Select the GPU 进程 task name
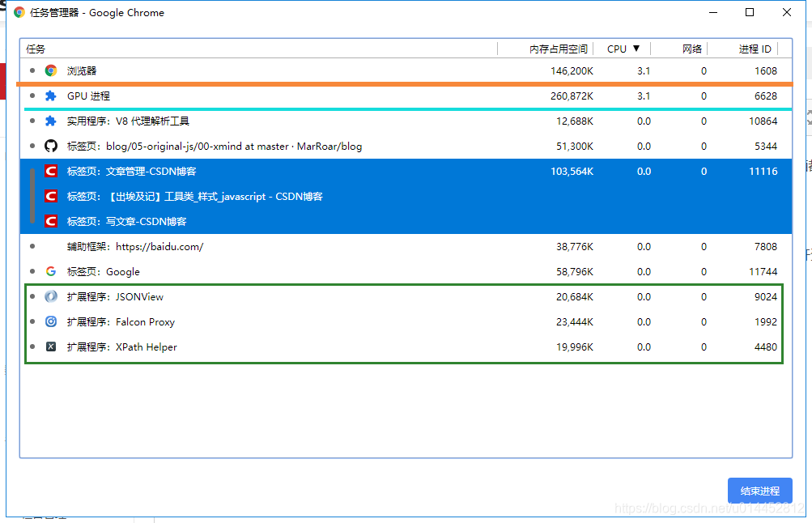Viewport: 812px width, 523px height. [x=88, y=96]
